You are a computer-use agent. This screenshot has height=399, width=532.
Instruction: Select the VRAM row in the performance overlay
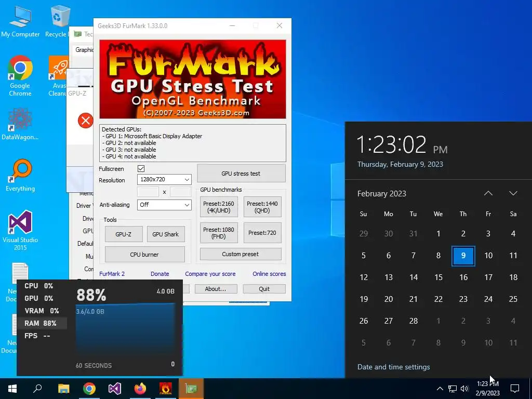42,311
